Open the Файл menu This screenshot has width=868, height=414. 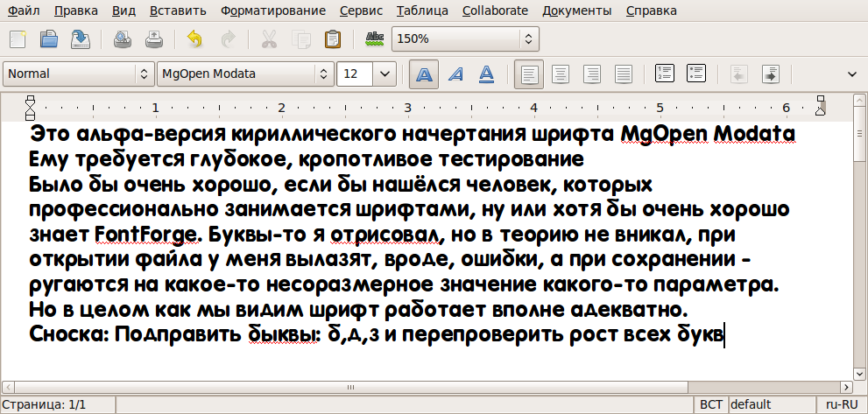[x=25, y=11]
